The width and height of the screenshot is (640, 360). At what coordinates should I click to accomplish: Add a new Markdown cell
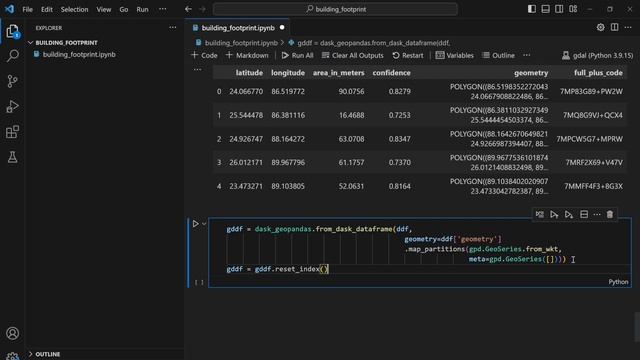point(247,55)
